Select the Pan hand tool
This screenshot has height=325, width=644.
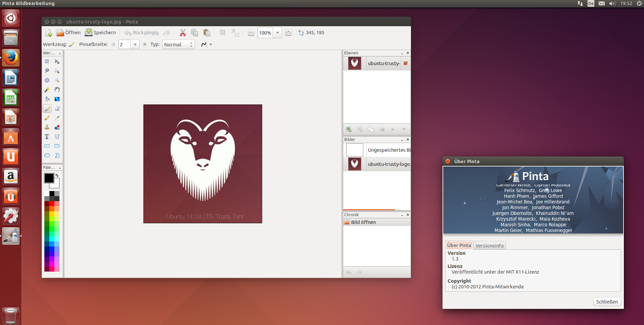pos(57,90)
